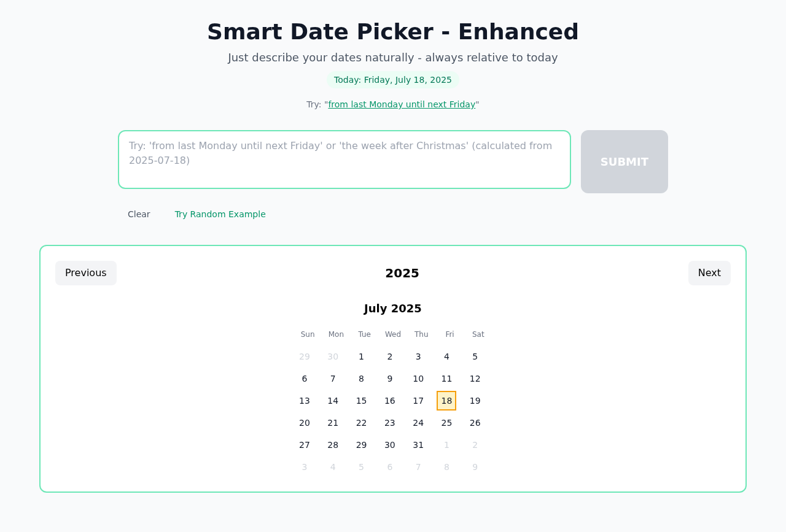Select July 4 on the calendar
This screenshot has height=532, width=786.
(446, 357)
